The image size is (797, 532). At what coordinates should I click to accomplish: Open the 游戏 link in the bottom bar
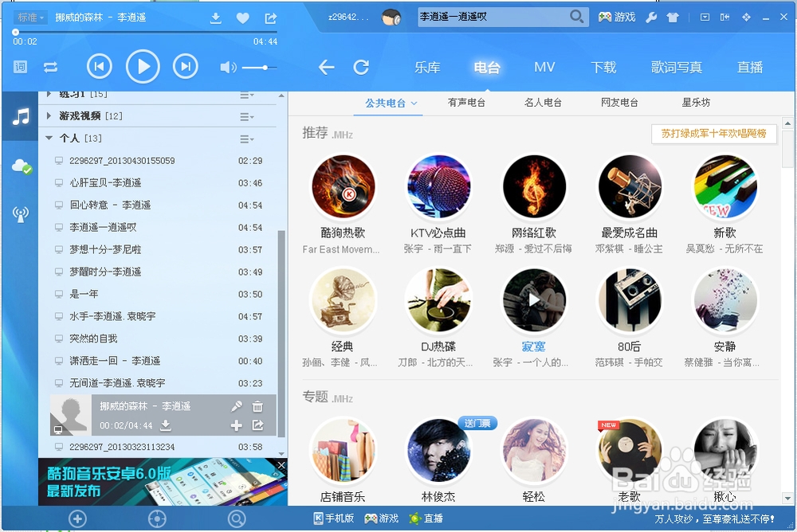(381, 518)
